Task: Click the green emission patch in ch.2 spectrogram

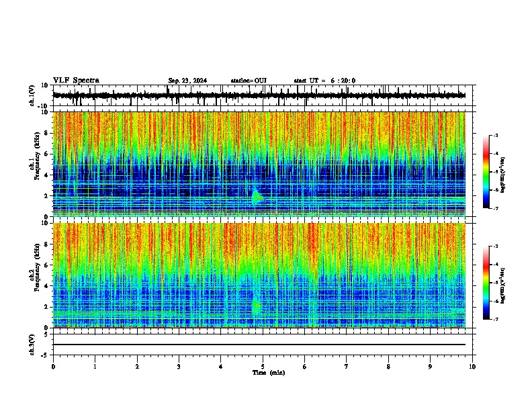Action: (x=256, y=306)
